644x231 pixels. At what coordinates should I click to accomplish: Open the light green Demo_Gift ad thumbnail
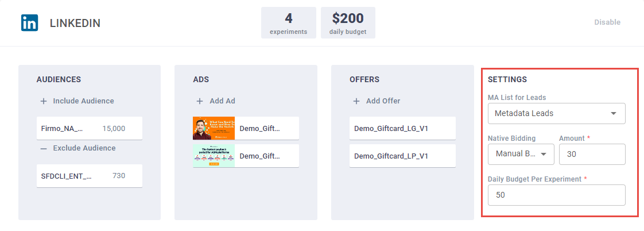pos(214,156)
